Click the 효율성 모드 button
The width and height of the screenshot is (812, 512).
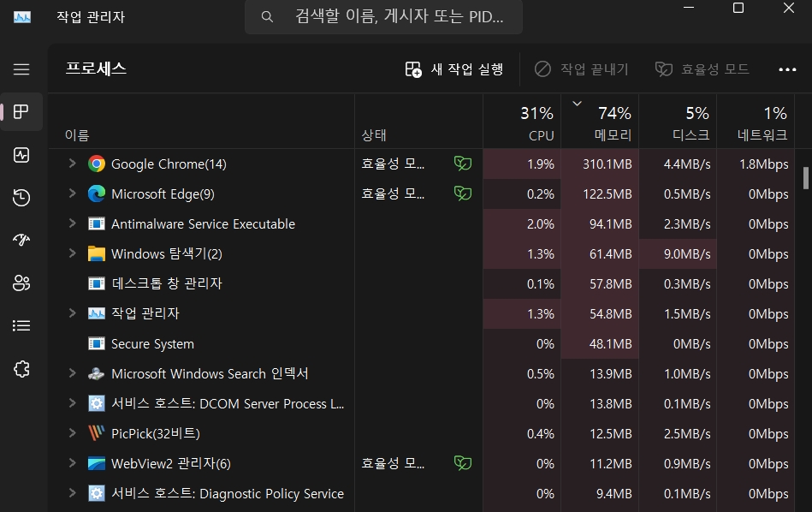click(x=702, y=68)
